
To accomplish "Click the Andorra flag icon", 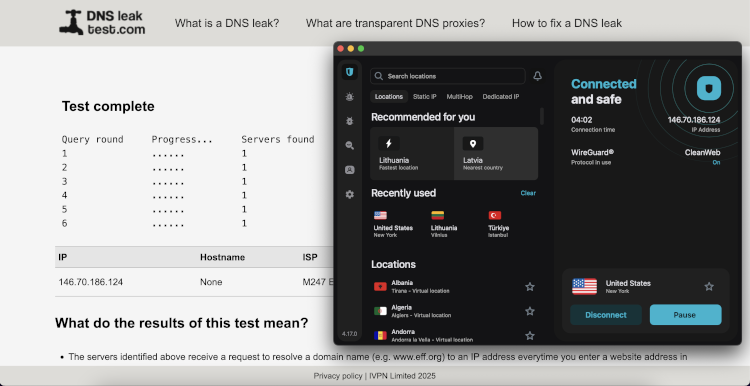I will pos(380,335).
